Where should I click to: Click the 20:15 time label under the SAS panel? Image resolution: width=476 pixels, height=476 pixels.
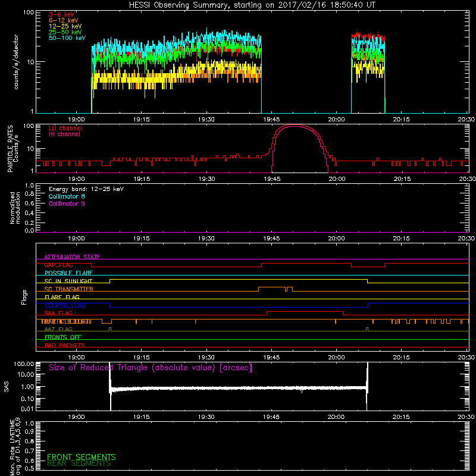click(401, 417)
